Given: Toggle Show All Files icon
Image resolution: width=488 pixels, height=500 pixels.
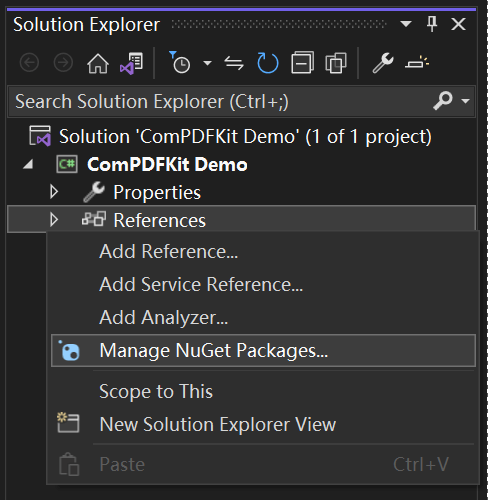Looking at the screenshot, I should click(x=336, y=63).
